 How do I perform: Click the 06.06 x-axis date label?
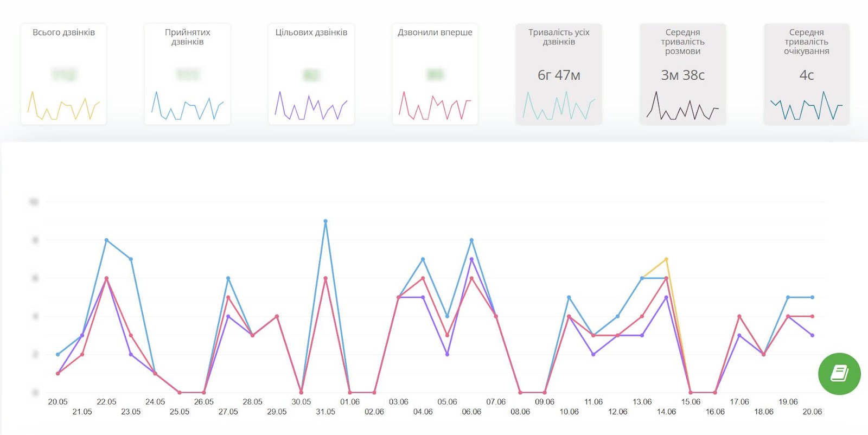point(471,412)
